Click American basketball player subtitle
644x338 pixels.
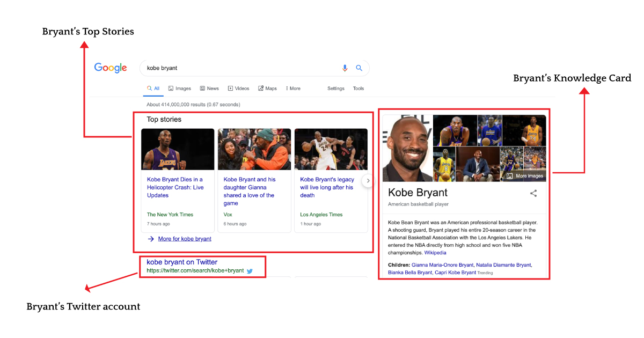coord(418,204)
